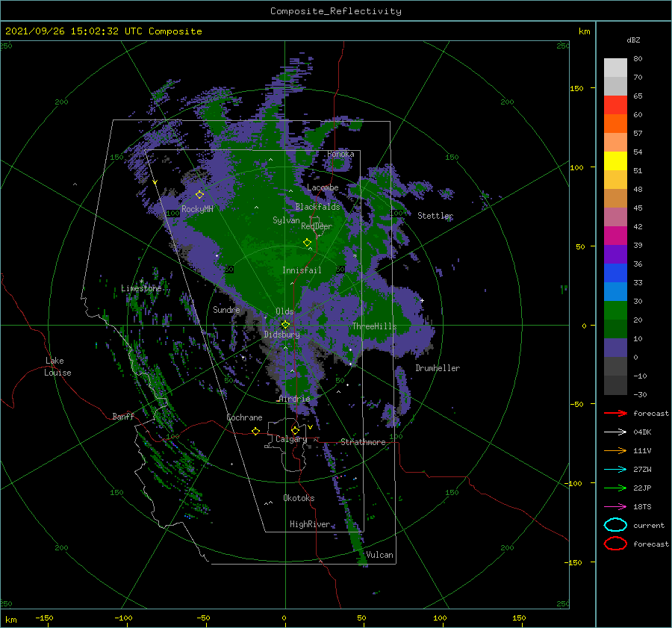Click the Okotoks town label
Viewport: 672px width, 628px height.
299,498
